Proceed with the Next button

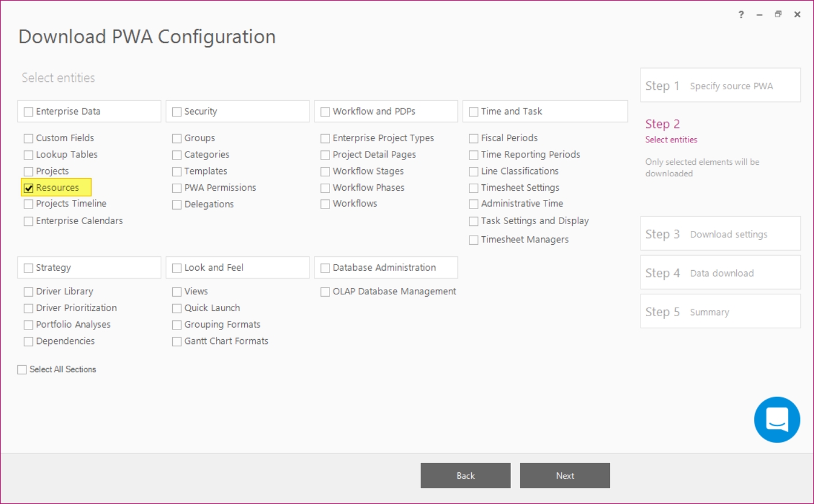pos(565,476)
